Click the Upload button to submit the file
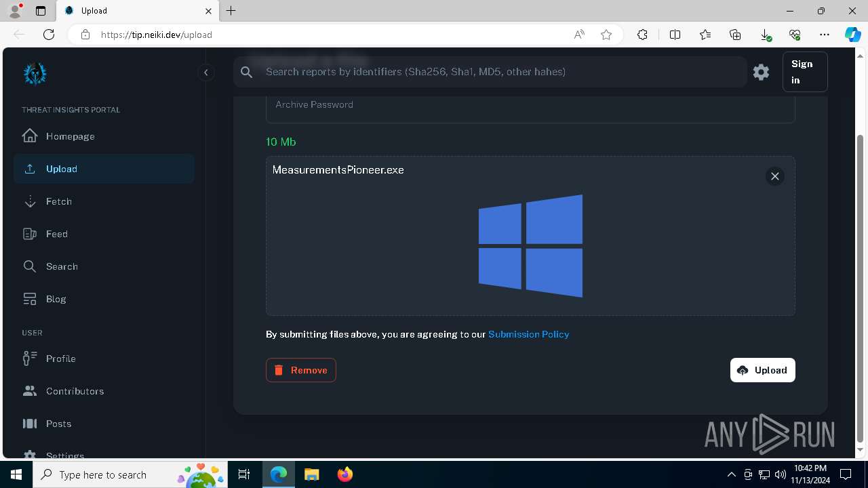 point(763,370)
